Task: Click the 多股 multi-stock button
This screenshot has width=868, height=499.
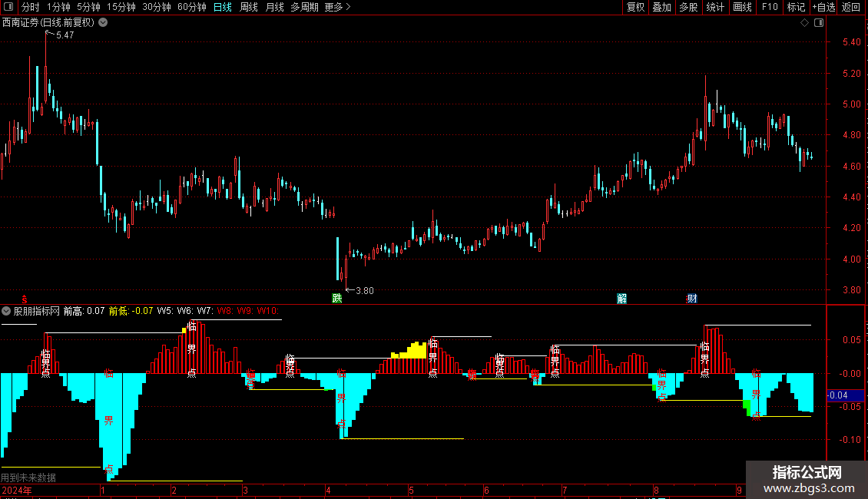Action: click(x=688, y=7)
